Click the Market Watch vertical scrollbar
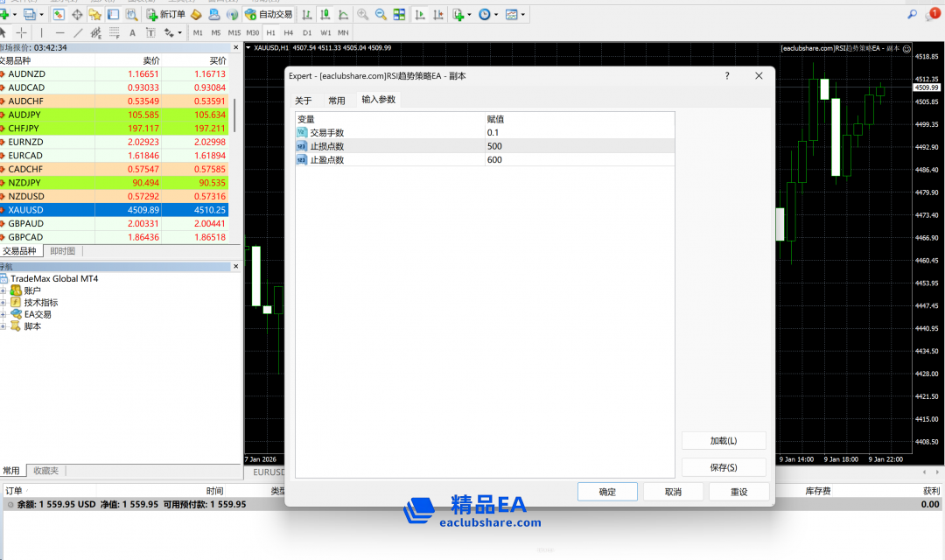 pos(234,114)
